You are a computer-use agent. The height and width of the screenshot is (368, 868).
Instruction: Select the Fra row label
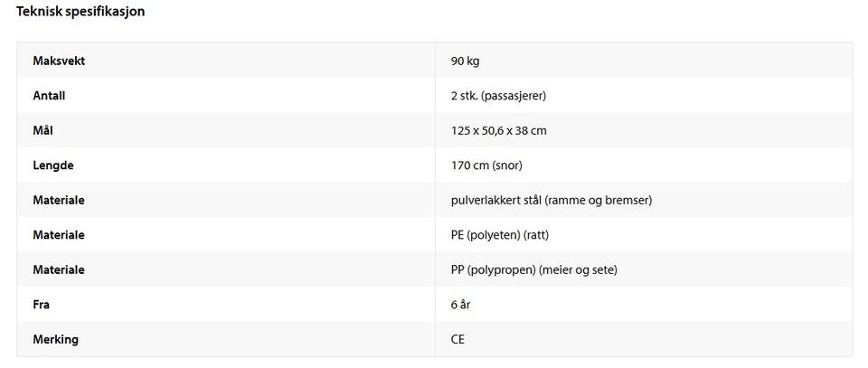click(41, 305)
